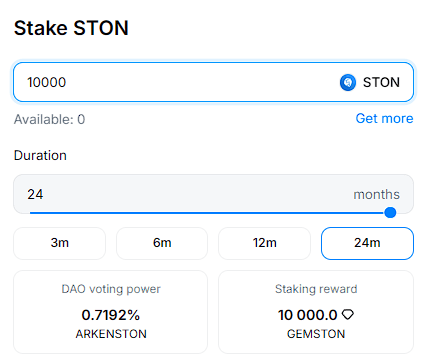This screenshot has width=437, height=362.
Task: Click the STON token logo icon
Action: click(x=348, y=82)
